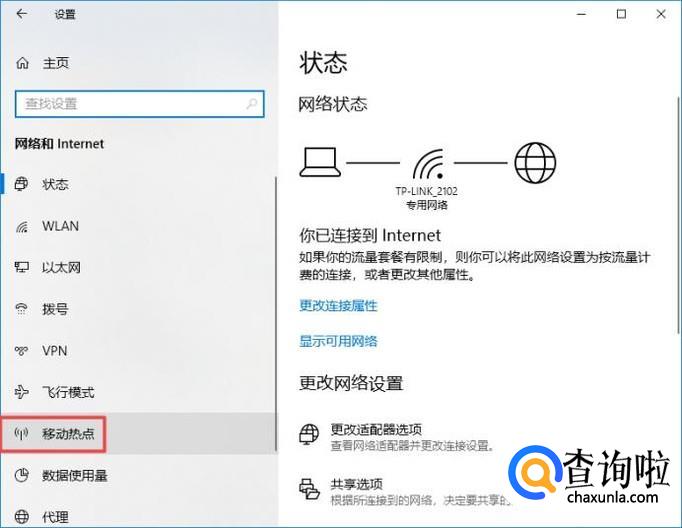Click the TP-LINK_2102 Wi-Fi signal icon
The height and width of the screenshot is (528, 682).
point(428,164)
